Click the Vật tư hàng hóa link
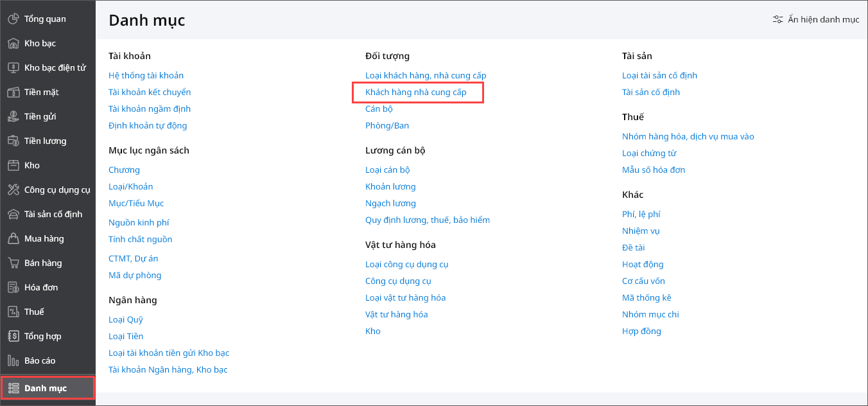Viewport: 868px width, 406px height. (x=396, y=315)
